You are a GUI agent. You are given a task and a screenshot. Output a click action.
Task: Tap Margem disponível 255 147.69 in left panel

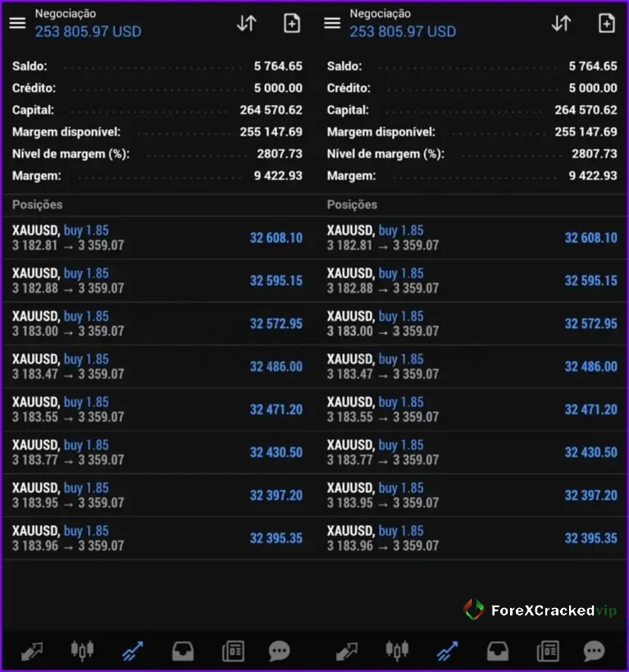click(271, 131)
